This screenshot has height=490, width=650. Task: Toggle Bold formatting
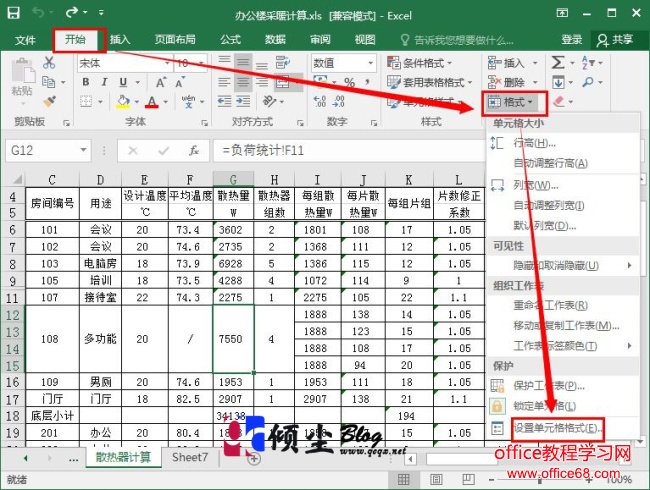86,82
